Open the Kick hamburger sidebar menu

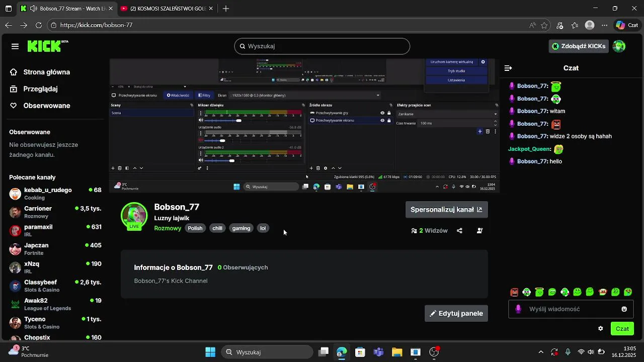point(15,46)
